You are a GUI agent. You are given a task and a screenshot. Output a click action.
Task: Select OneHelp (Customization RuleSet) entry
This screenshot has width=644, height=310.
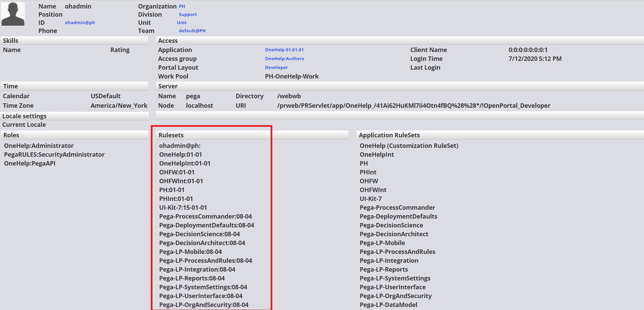[x=409, y=145]
